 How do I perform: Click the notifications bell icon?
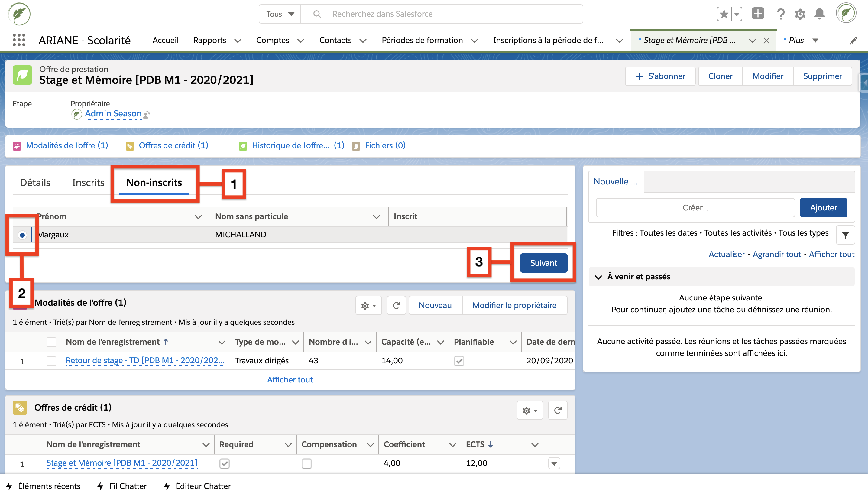[819, 14]
